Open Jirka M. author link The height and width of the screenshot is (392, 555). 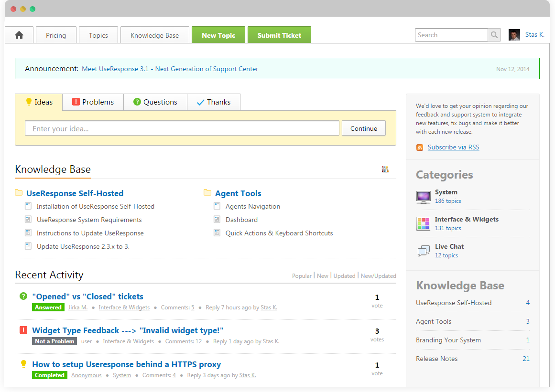(78, 307)
